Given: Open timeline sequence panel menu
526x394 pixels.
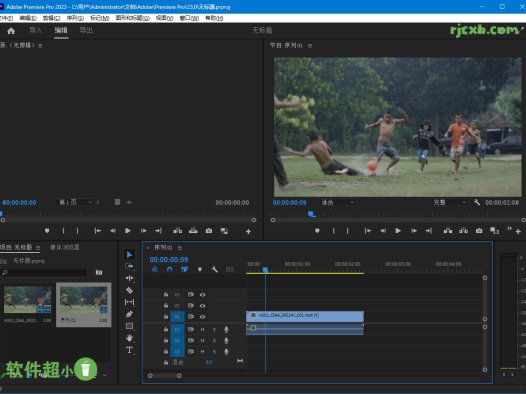Looking at the screenshot, I should [x=180, y=248].
